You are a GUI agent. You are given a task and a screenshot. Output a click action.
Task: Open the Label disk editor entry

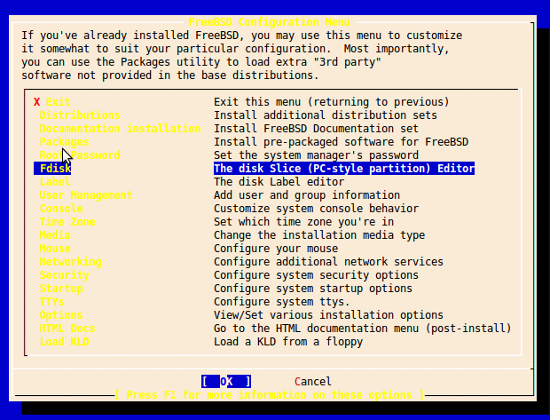pos(55,182)
